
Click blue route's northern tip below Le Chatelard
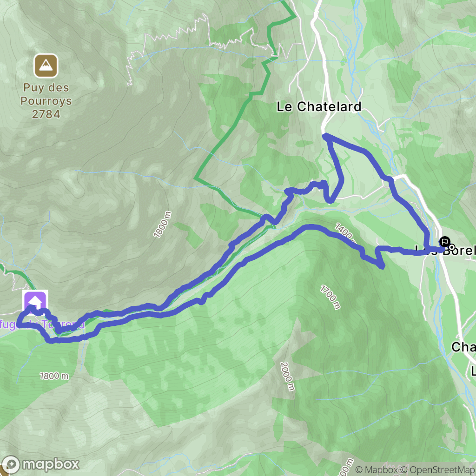click(325, 135)
